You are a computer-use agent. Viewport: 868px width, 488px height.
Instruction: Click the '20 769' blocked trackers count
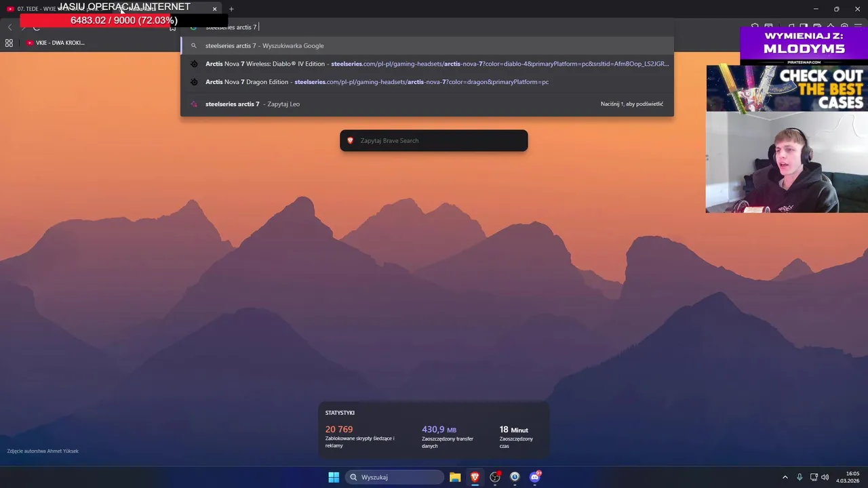coord(339,429)
